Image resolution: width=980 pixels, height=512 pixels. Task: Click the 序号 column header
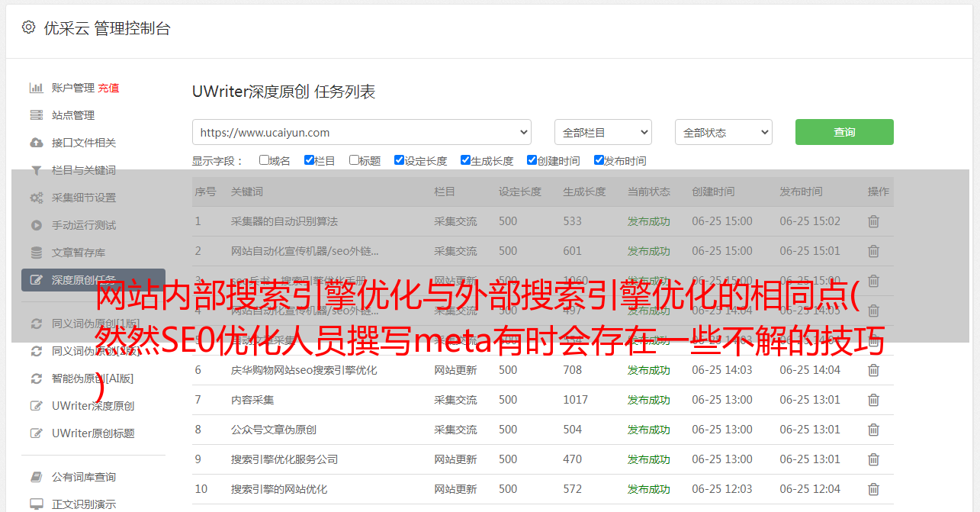pyautogui.click(x=205, y=192)
